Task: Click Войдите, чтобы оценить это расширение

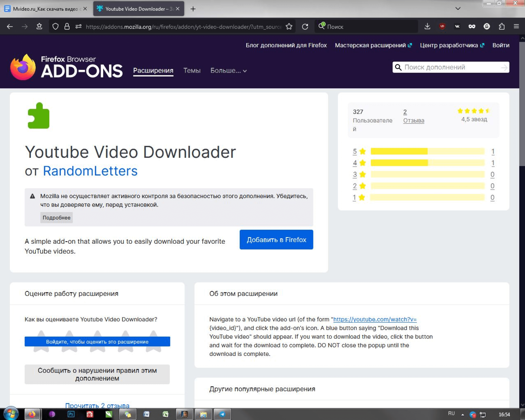Action: click(x=97, y=342)
